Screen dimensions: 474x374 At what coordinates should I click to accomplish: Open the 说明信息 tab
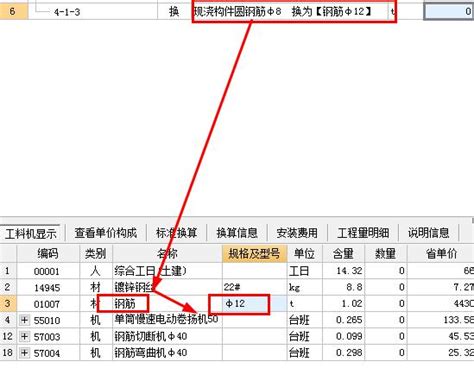[x=429, y=233]
